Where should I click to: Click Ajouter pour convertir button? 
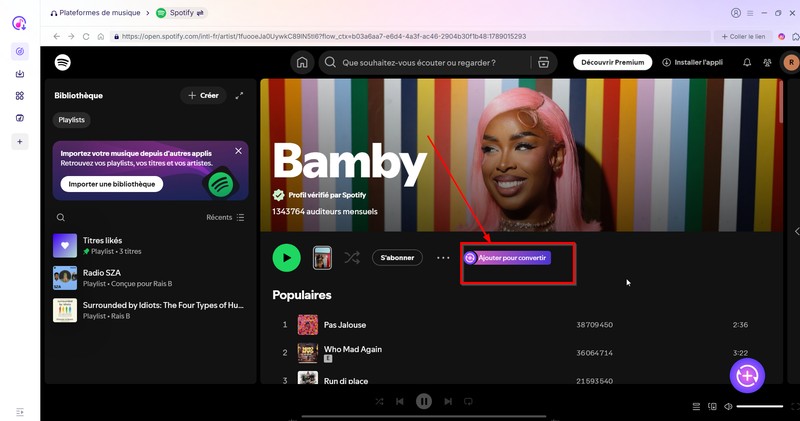[x=507, y=258]
